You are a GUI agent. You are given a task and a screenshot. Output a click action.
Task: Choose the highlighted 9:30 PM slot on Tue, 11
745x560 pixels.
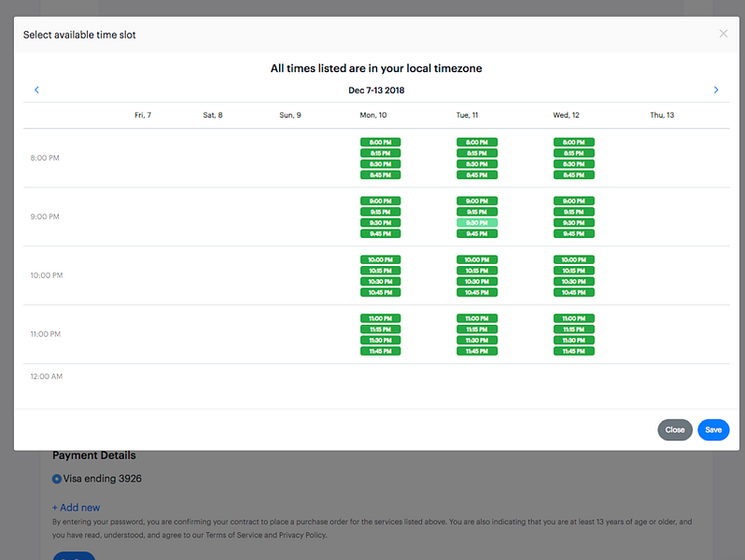477,223
